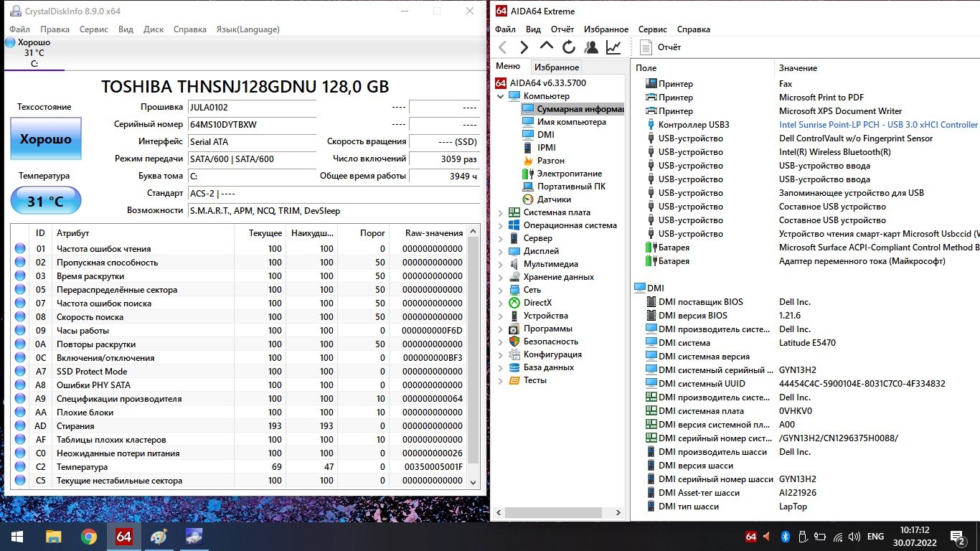Image resolution: width=980 pixels, height=551 pixels.
Task: Open the Paint taskbar icon
Action: tap(159, 536)
